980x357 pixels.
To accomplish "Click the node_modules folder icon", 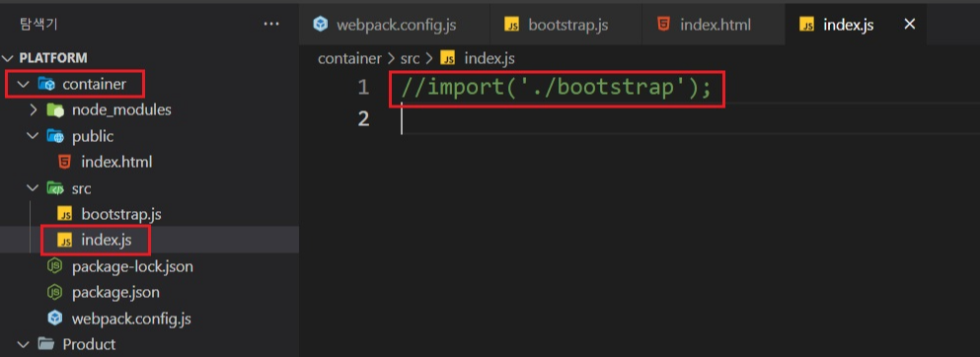I will [x=55, y=110].
